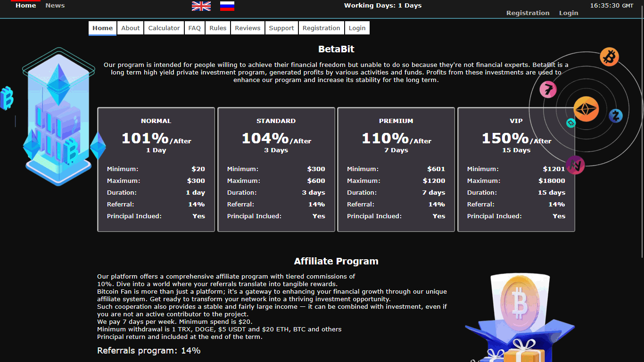The height and width of the screenshot is (362, 644).
Task: Click $600 maximum value in STANDARD plan
Action: coord(316,181)
